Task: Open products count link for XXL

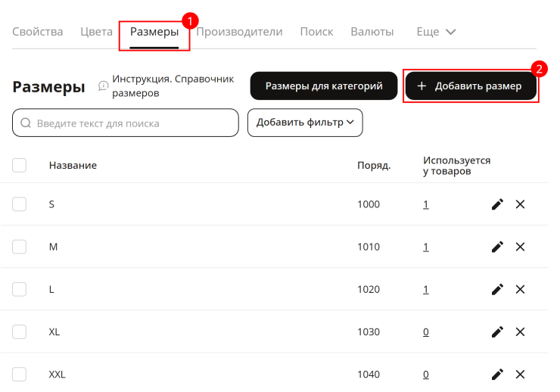Action: (426, 375)
